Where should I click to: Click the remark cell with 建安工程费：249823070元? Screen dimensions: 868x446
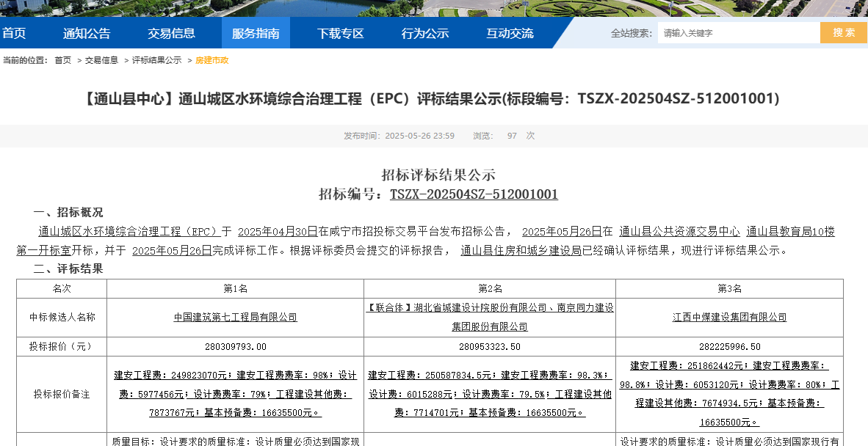235,395
